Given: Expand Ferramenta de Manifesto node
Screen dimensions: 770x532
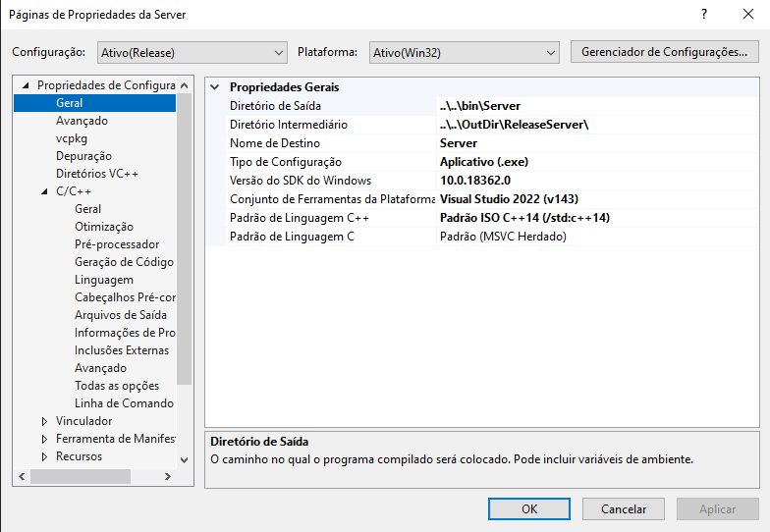Looking at the screenshot, I should [x=44, y=439].
